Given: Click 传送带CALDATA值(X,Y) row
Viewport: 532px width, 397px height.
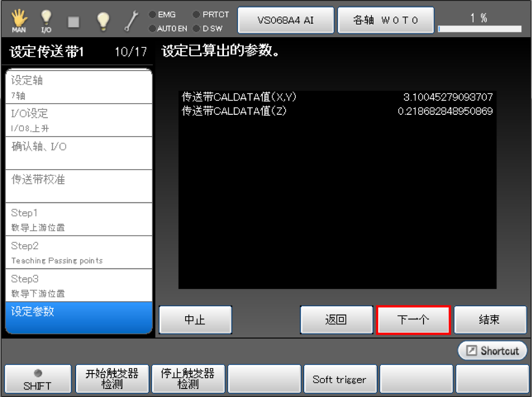Looking at the screenshot, I should pyautogui.click(x=337, y=97).
